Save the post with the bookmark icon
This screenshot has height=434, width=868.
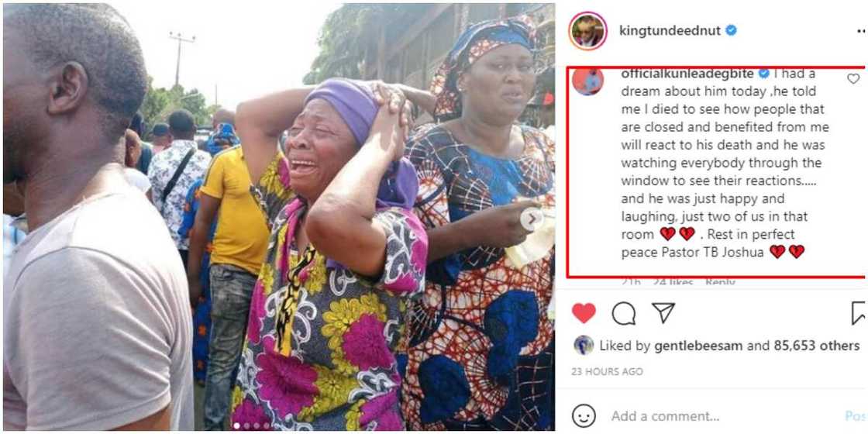(859, 313)
